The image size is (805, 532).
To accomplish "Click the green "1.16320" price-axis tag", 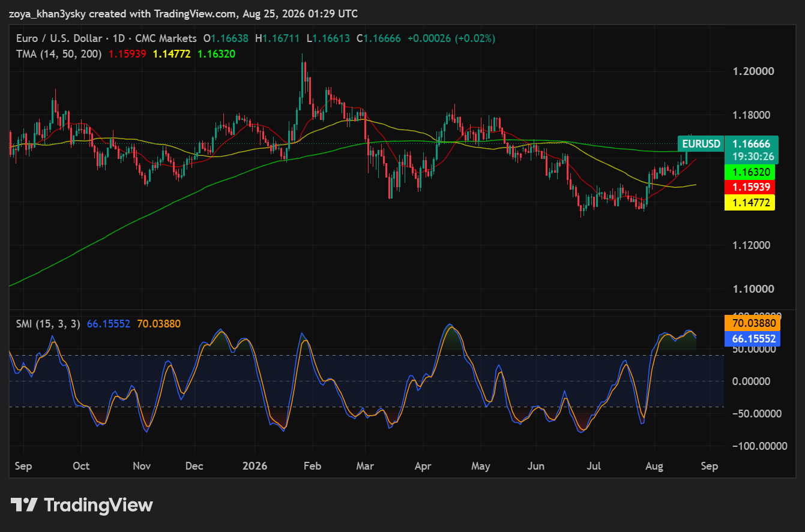I will tap(750, 172).
